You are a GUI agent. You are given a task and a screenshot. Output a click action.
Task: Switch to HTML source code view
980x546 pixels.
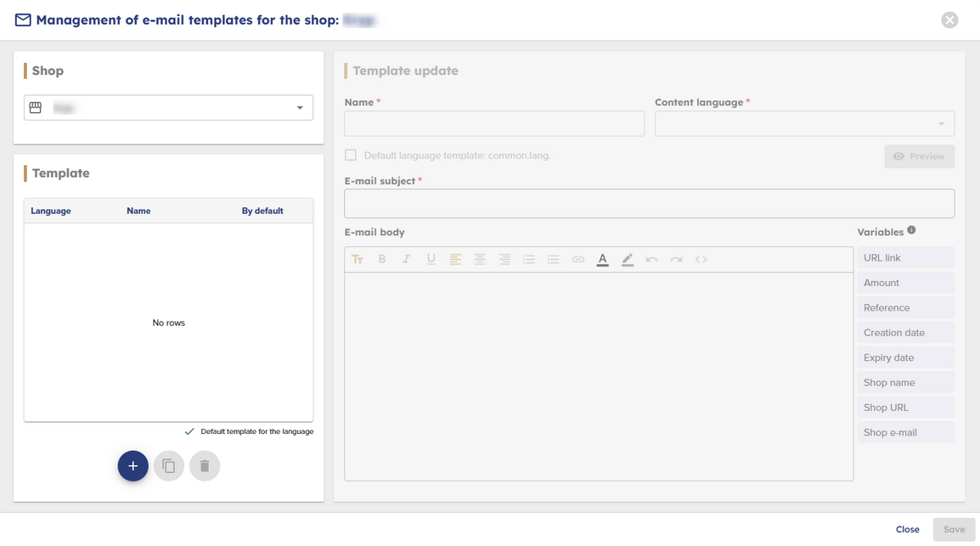(x=701, y=259)
